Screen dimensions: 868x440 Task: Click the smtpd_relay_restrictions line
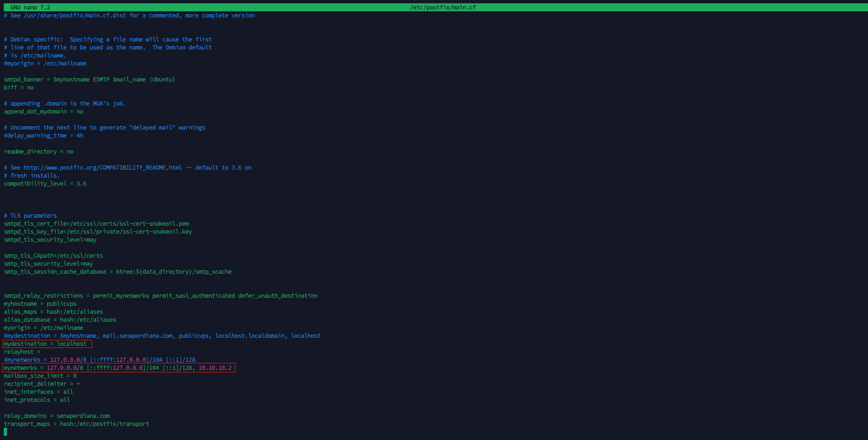(x=161, y=296)
